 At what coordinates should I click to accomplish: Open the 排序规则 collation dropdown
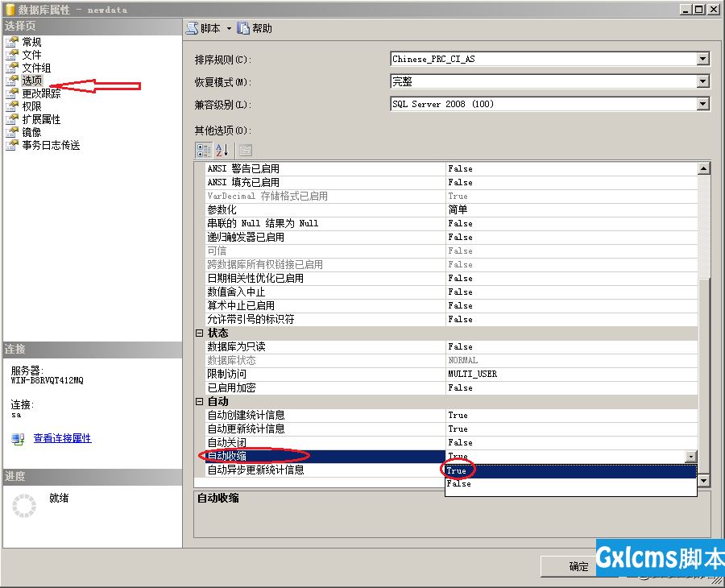pos(702,59)
